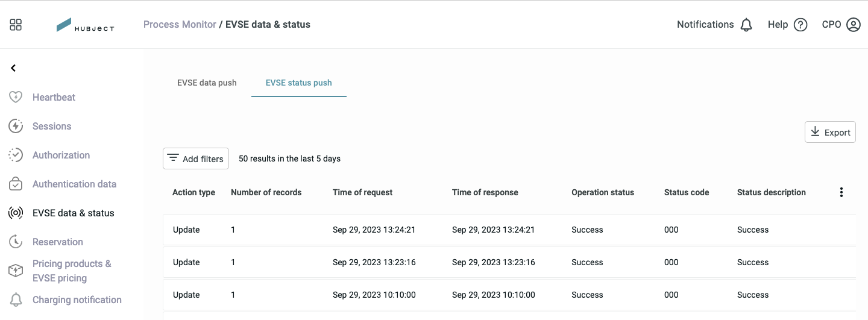Click the Help question mark icon

(800, 25)
